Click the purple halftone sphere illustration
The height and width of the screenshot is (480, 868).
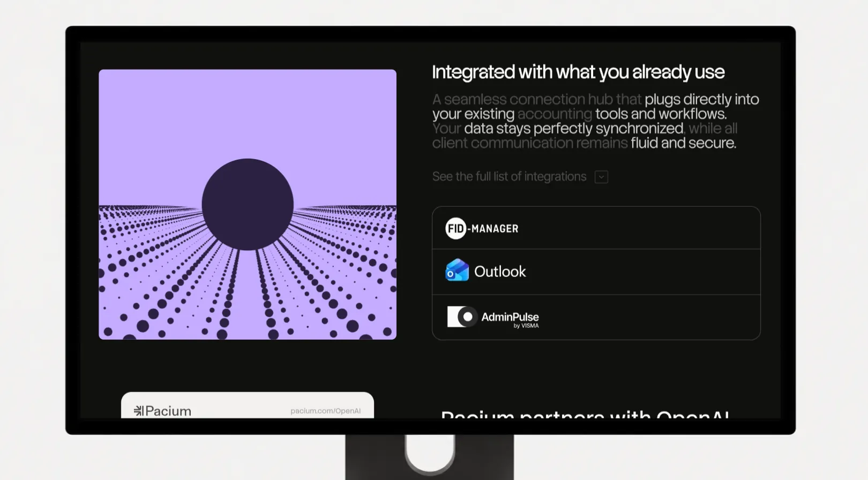(x=248, y=204)
